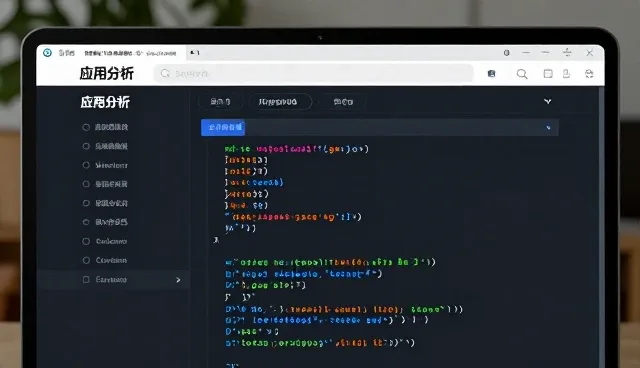Select the third pill tab above the code panel
Viewport: 640px width, 368px height.
pyautogui.click(x=343, y=102)
